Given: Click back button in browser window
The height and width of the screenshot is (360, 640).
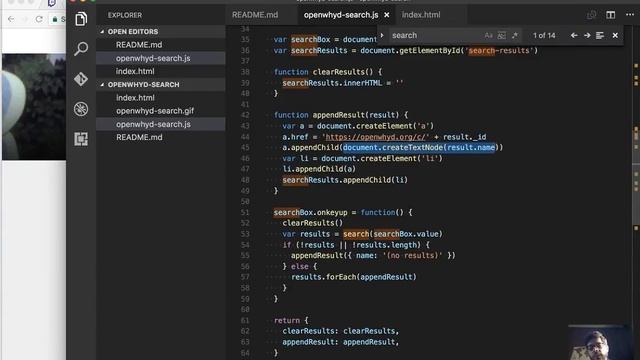Looking at the screenshot, I should pyautogui.click(x=11, y=19).
